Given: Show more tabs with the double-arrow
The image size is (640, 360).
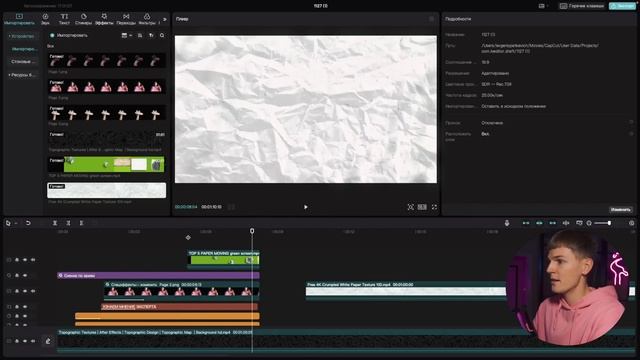Looking at the screenshot, I should tap(165, 19).
